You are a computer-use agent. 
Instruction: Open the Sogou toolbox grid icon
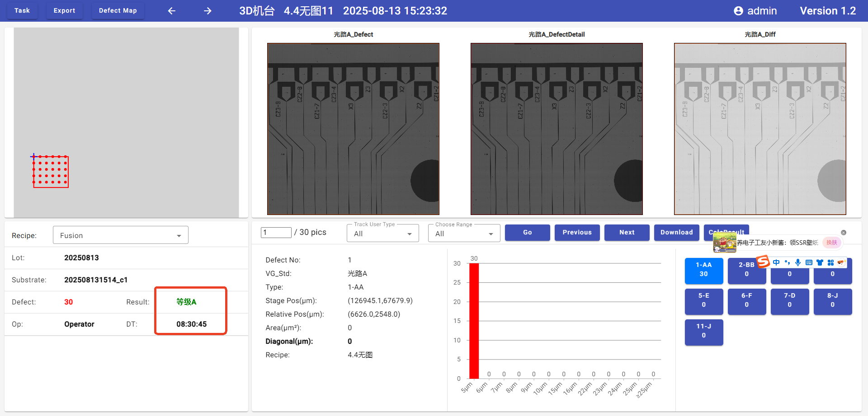pyautogui.click(x=830, y=262)
